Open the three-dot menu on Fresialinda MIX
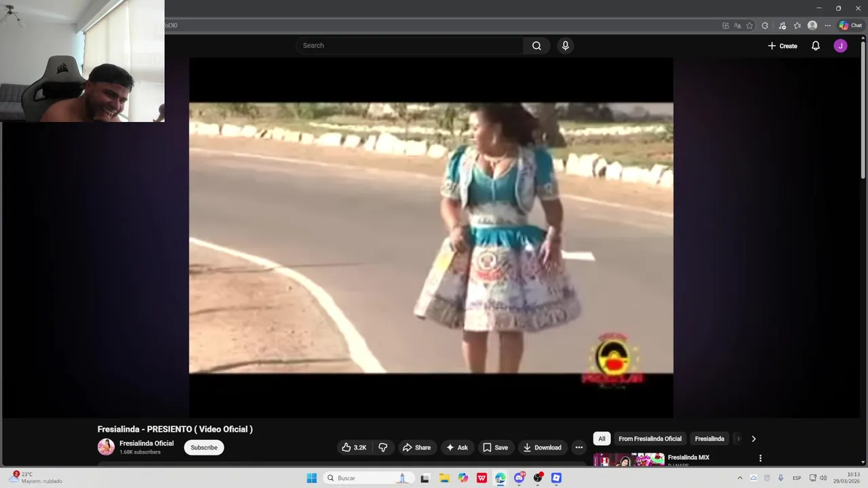This screenshot has height=488, width=868. click(760, 458)
